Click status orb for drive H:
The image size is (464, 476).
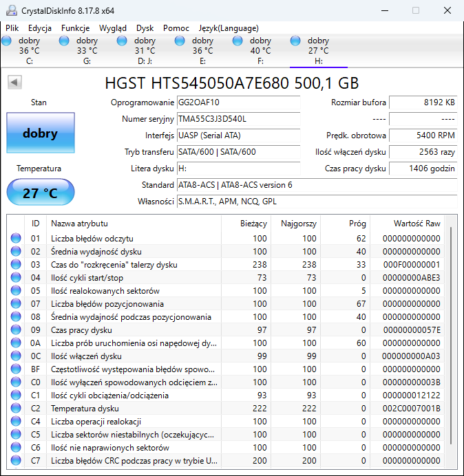(295, 41)
